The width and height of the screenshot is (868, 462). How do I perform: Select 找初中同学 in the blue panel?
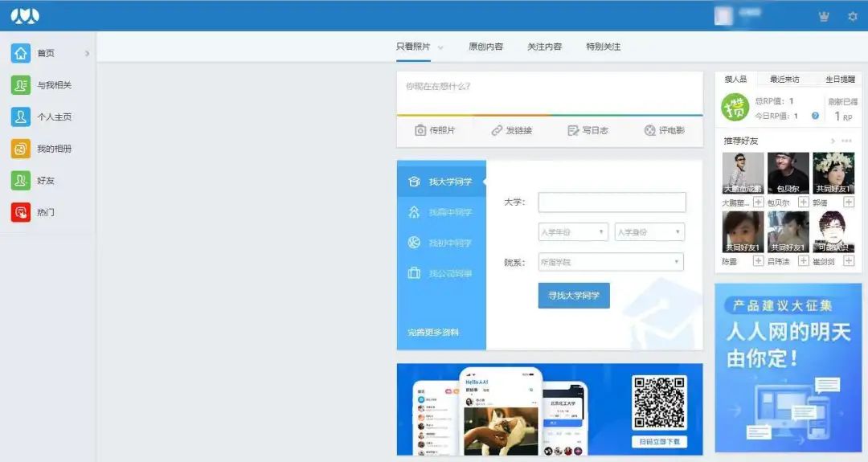[441, 243]
